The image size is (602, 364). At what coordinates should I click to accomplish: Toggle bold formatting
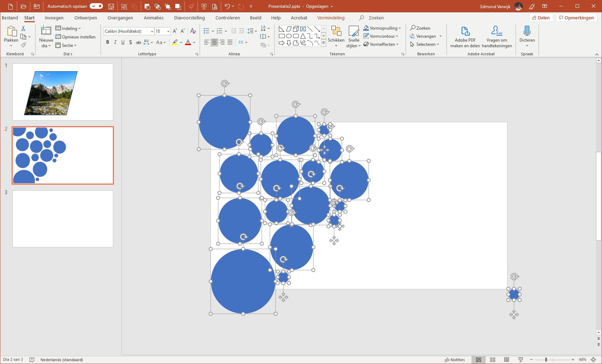pos(108,42)
